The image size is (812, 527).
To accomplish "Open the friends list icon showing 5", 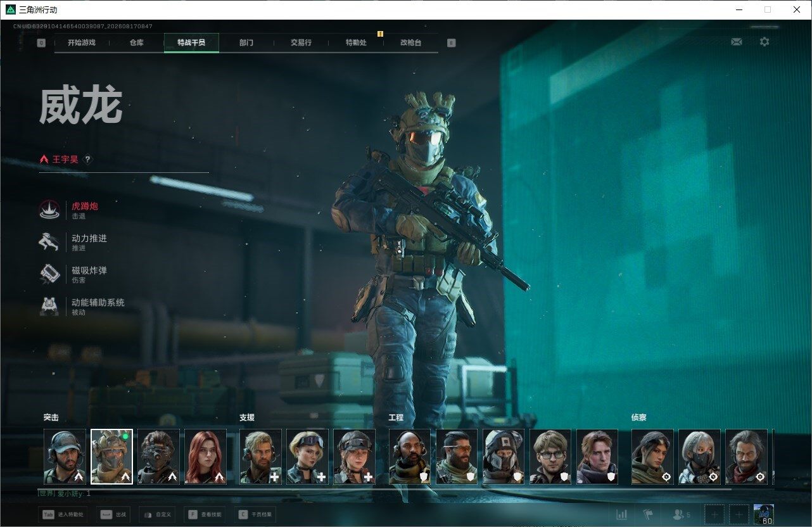I will 681,514.
